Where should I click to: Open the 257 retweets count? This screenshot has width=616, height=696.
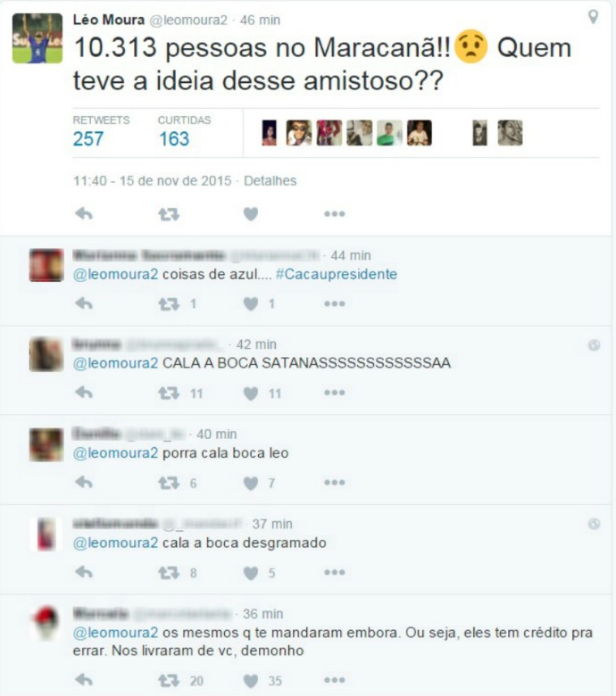pyautogui.click(x=88, y=139)
